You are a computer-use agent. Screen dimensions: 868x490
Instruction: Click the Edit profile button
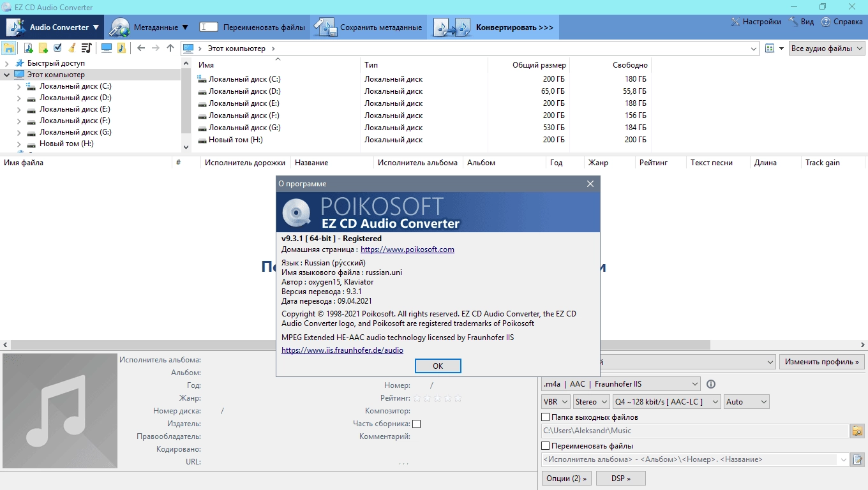click(x=822, y=362)
